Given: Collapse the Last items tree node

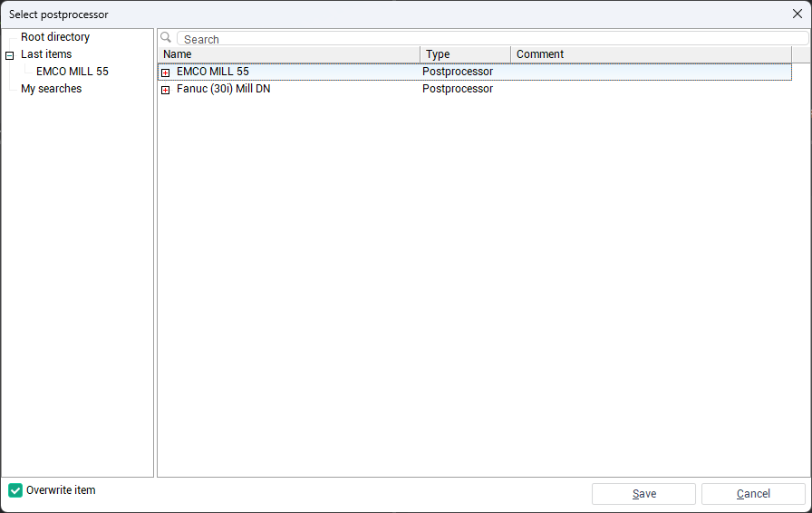Looking at the screenshot, I should tap(10, 55).
